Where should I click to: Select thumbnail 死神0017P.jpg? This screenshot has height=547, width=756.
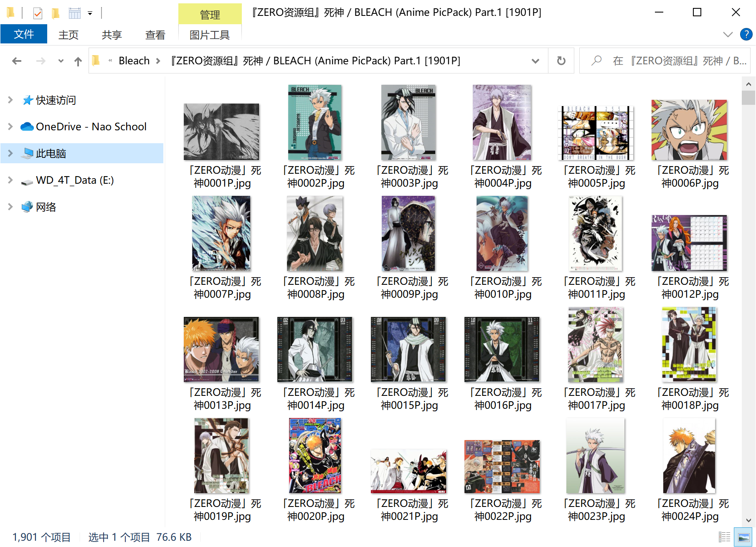596,345
